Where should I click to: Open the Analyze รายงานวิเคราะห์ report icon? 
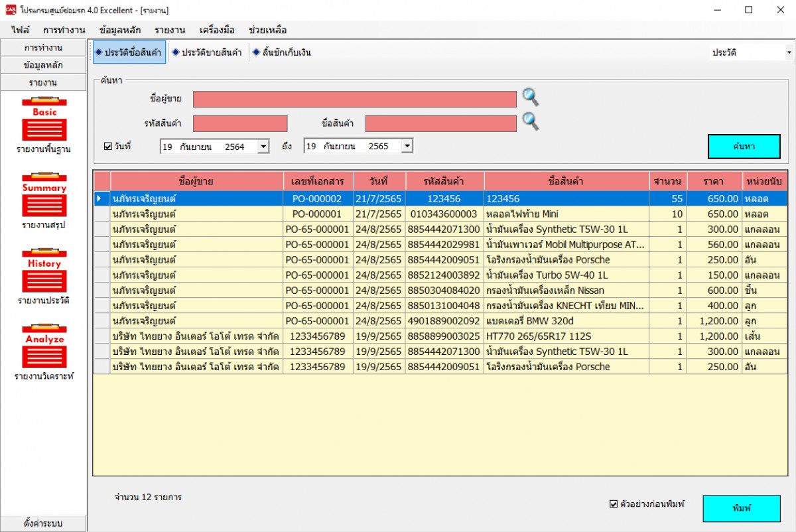[x=44, y=348]
